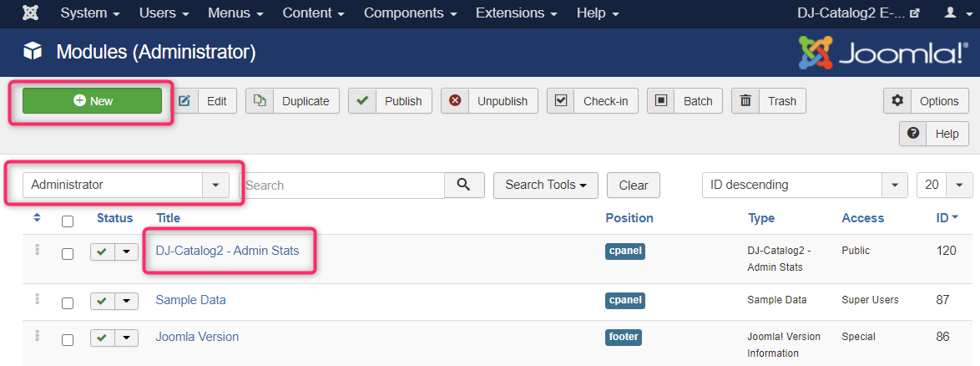Viewport: 980px width, 366px height.
Task: Open status actions arrow for DJ-Catalog2 row
Action: [127, 251]
